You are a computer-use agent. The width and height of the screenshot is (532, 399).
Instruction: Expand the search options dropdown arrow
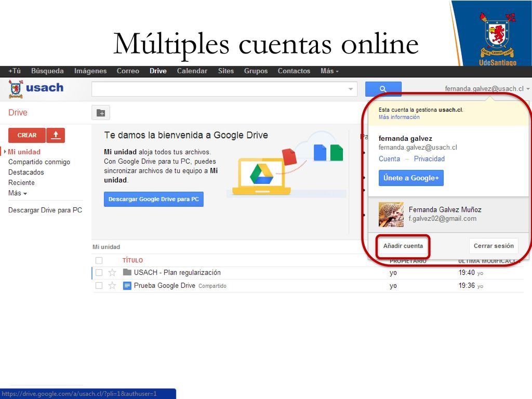tap(351, 89)
